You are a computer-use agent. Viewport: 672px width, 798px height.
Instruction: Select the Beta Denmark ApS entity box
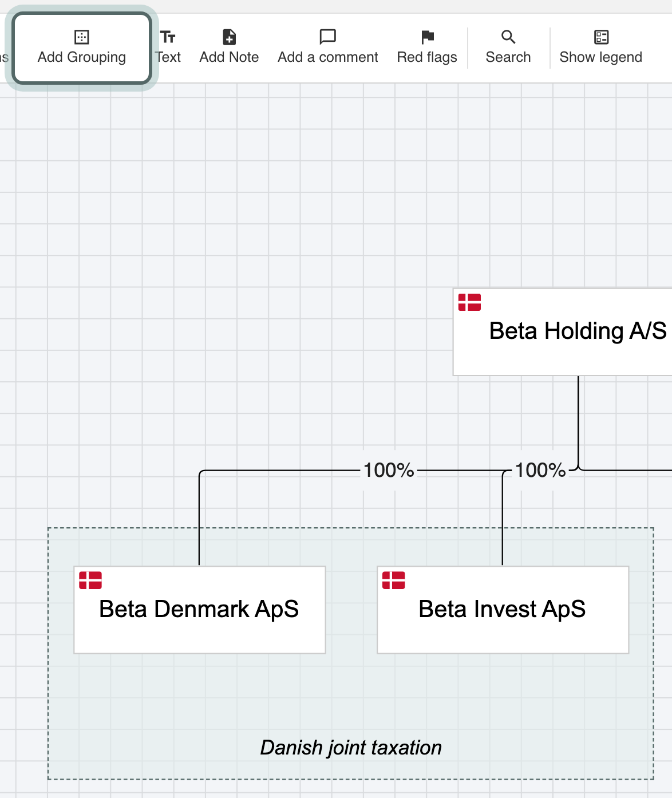[x=200, y=610]
